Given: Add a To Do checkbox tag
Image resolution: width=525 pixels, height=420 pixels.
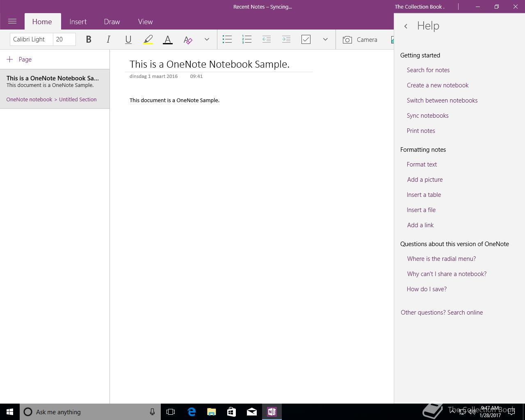Looking at the screenshot, I should [x=306, y=39].
